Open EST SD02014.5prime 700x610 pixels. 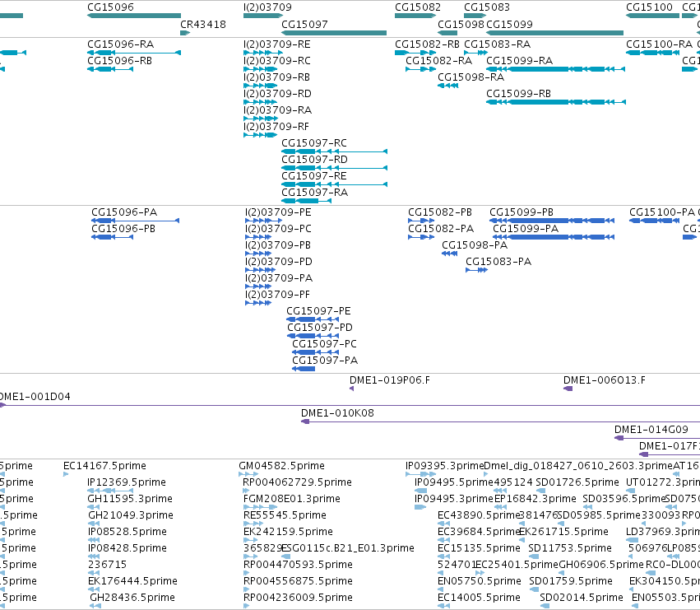pos(582,598)
